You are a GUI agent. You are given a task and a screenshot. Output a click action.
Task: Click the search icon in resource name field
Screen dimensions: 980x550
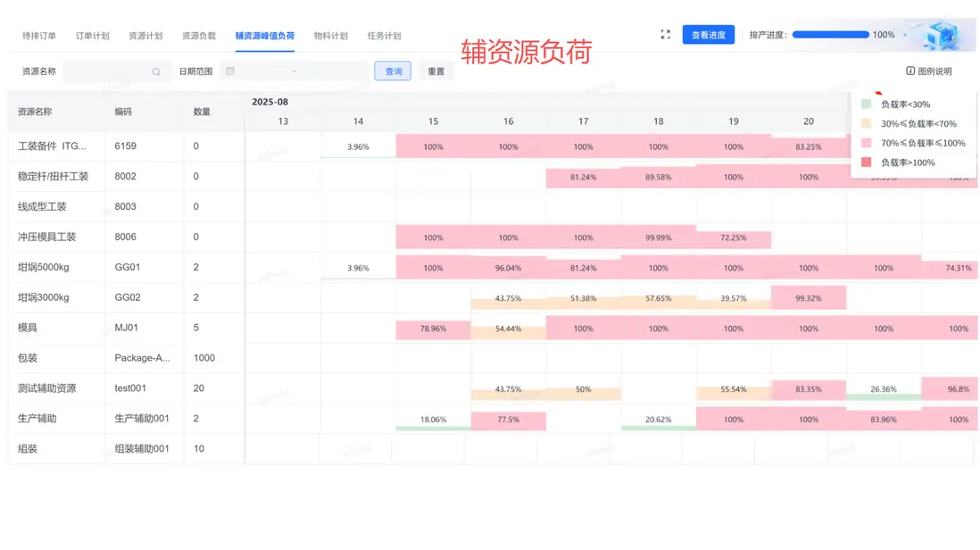pyautogui.click(x=156, y=71)
